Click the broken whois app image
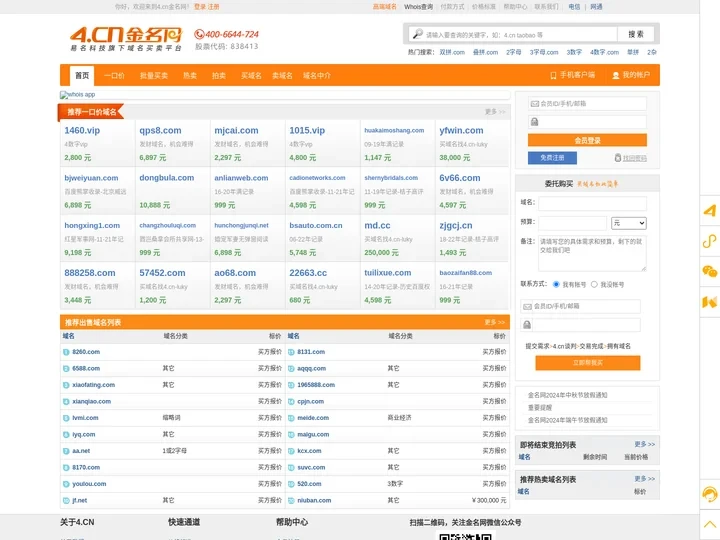The image size is (720, 540). [77, 95]
